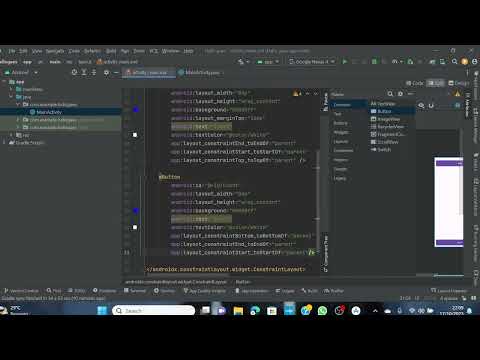480x360 pixels.
Task: Open the Edit menu
Action: 23,51
